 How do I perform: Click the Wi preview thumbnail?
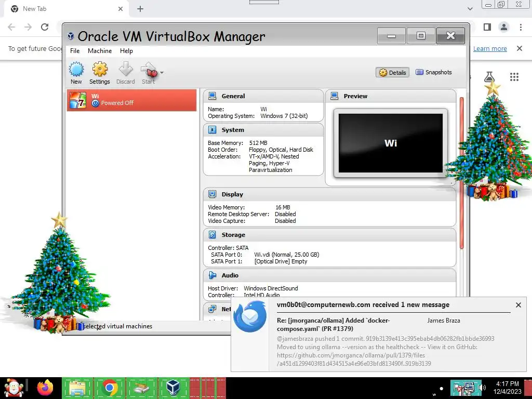tap(391, 143)
